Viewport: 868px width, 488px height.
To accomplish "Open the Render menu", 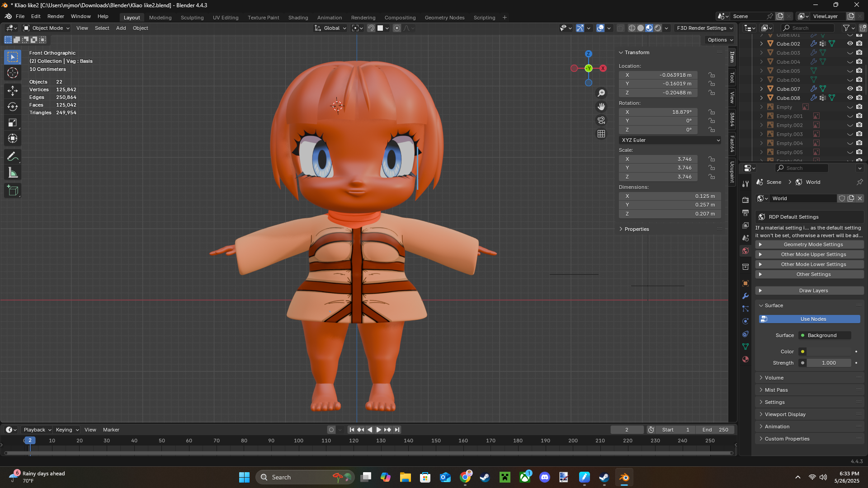I will point(56,16).
